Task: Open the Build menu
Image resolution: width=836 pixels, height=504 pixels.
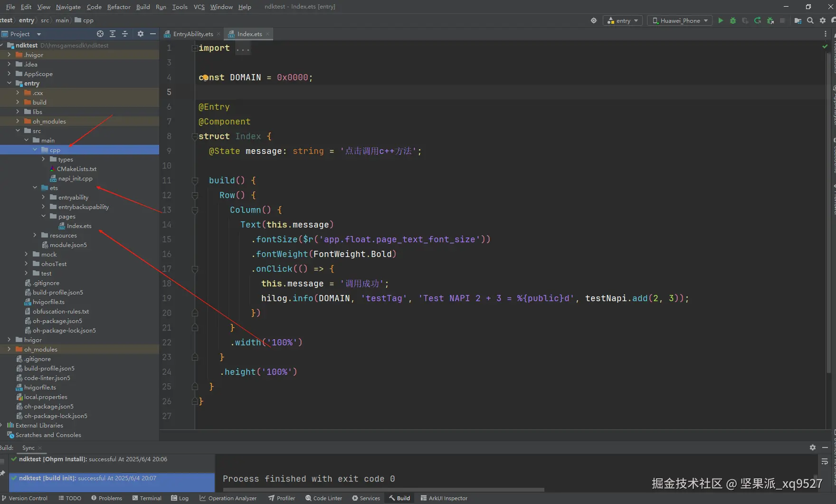Action: [x=143, y=7]
